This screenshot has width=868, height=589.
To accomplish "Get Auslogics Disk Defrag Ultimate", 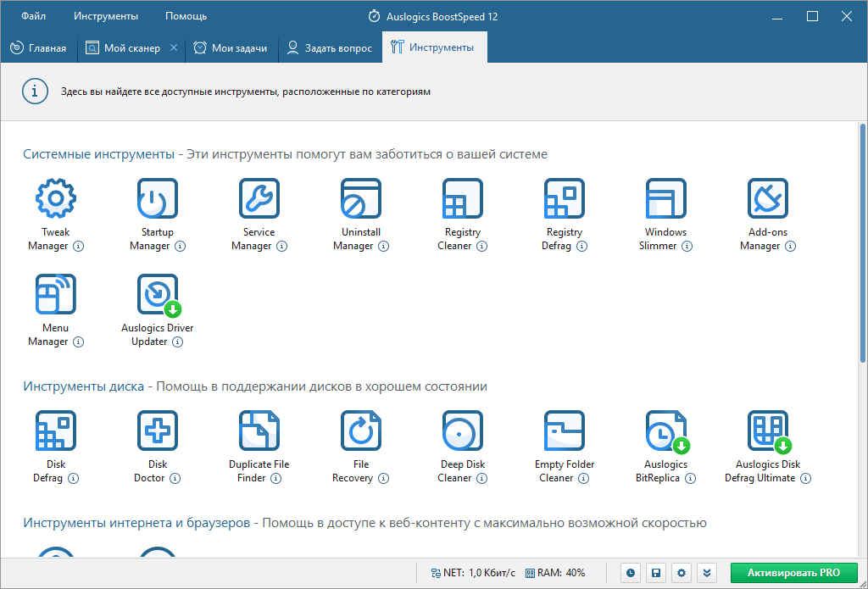I will click(x=768, y=431).
